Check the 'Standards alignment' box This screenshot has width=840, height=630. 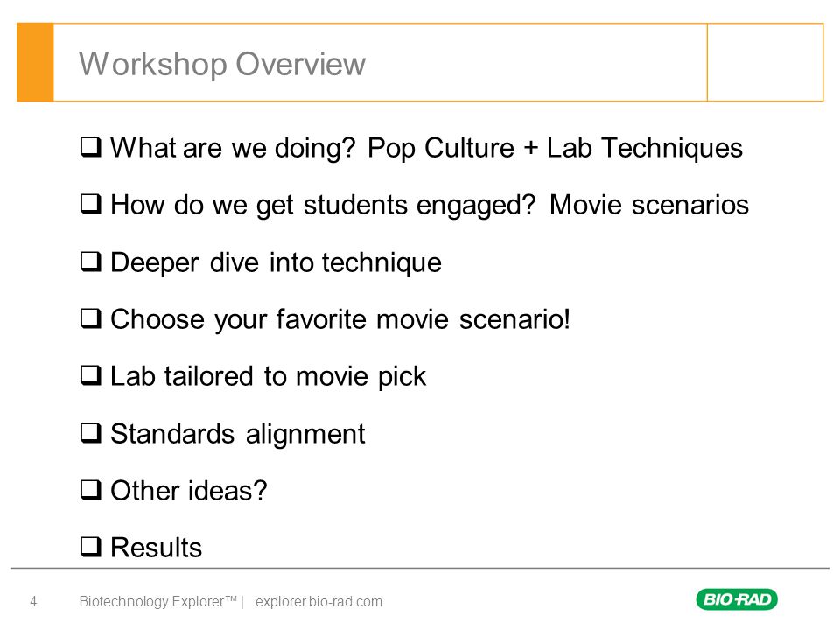[x=91, y=433]
